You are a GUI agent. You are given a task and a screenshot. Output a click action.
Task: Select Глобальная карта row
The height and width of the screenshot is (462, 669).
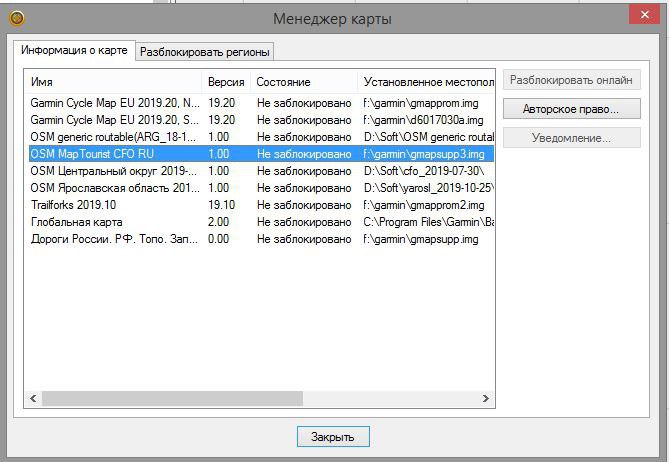click(x=261, y=222)
